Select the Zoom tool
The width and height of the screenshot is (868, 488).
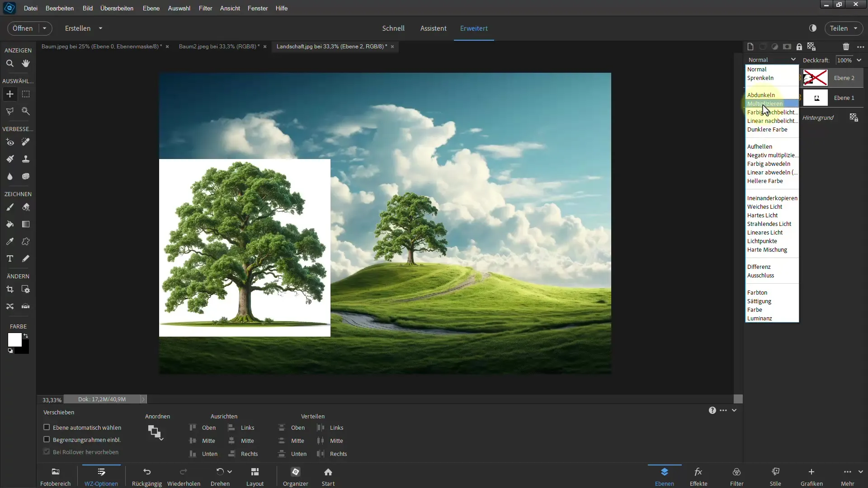(10, 64)
